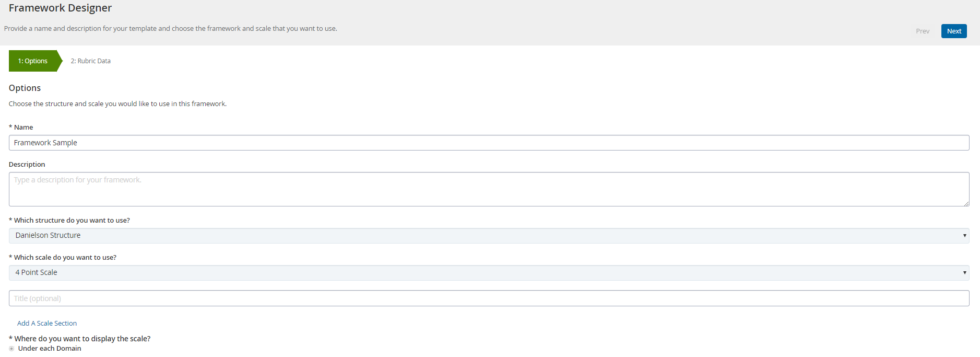Click the Which structure do you want label
This screenshot has height=357, width=980.
[72, 221]
